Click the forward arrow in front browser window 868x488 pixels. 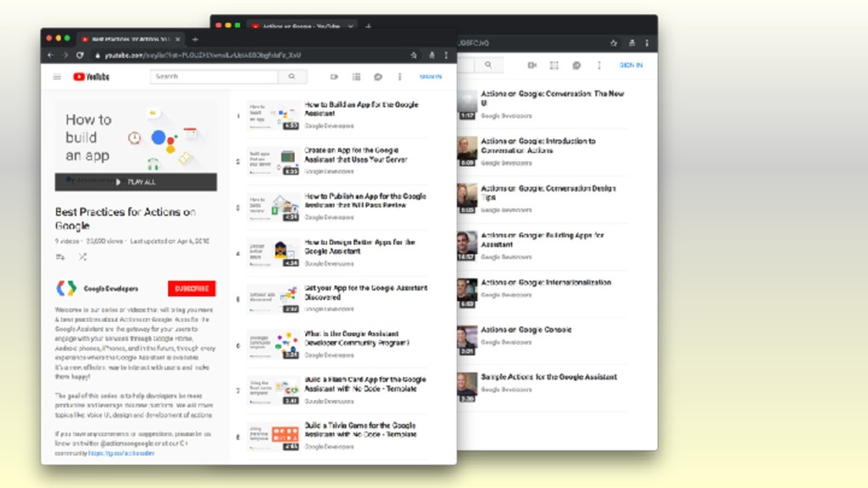(x=64, y=55)
